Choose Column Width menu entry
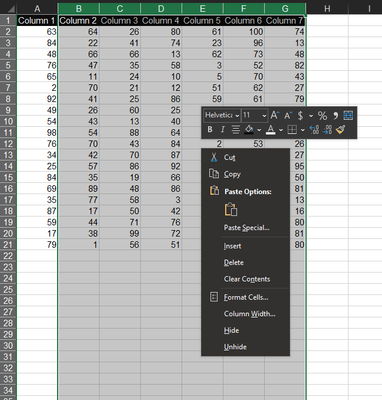The width and height of the screenshot is (382, 400). [x=245, y=314]
